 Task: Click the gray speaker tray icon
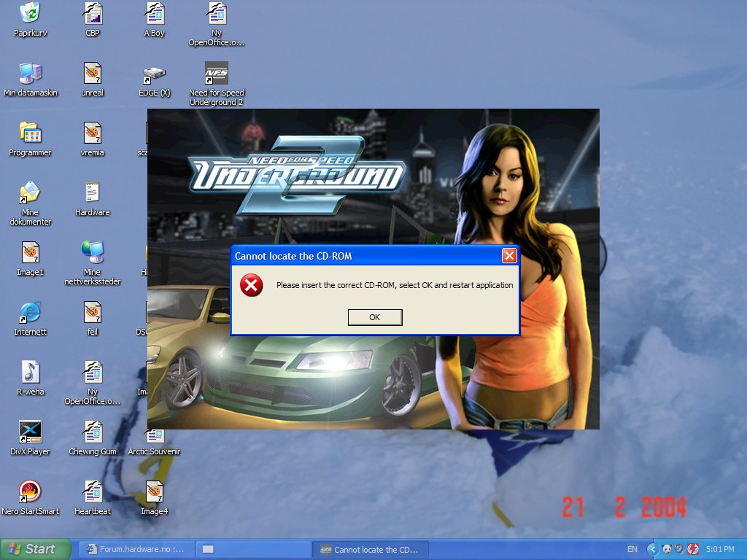(x=680, y=549)
